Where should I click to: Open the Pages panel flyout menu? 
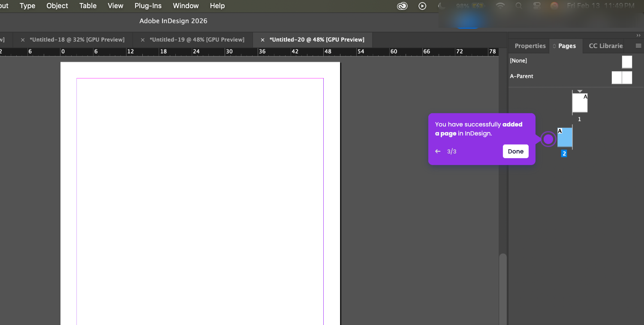(638, 45)
